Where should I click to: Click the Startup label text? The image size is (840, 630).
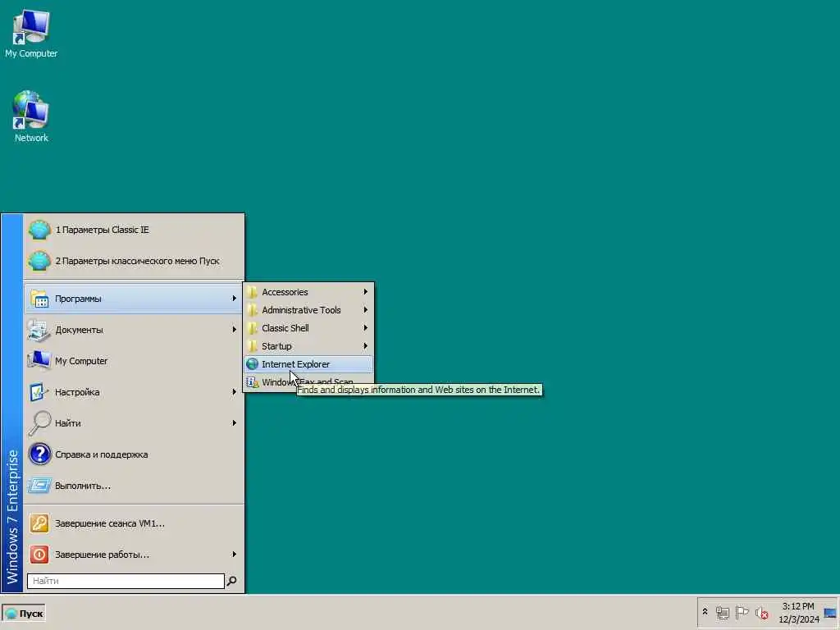[x=276, y=346]
